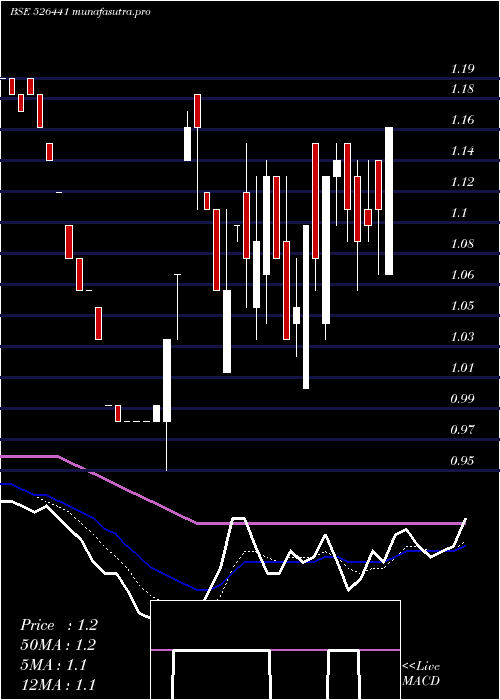The width and height of the screenshot is (500, 700).
Task: Click the 1.03 price axis label
Action: pos(462,337)
